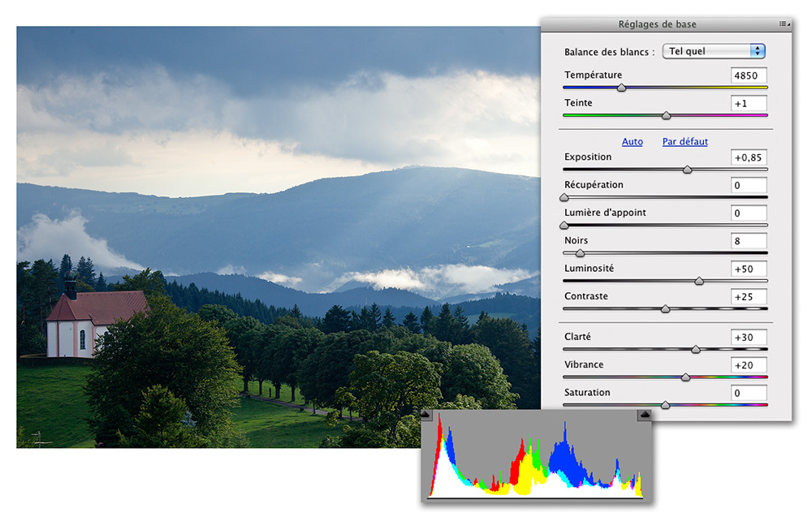Viewport: 812px width, 521px height.
Task: Select the Teinte value field showing +1
Action: click(749, 104)
